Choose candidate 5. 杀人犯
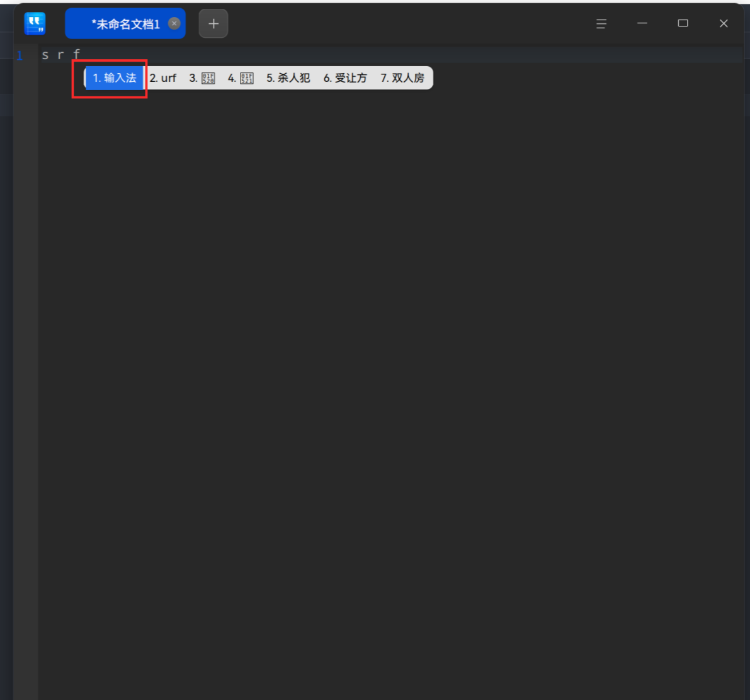This screenshot has height=700, width=750. [288, 78]
